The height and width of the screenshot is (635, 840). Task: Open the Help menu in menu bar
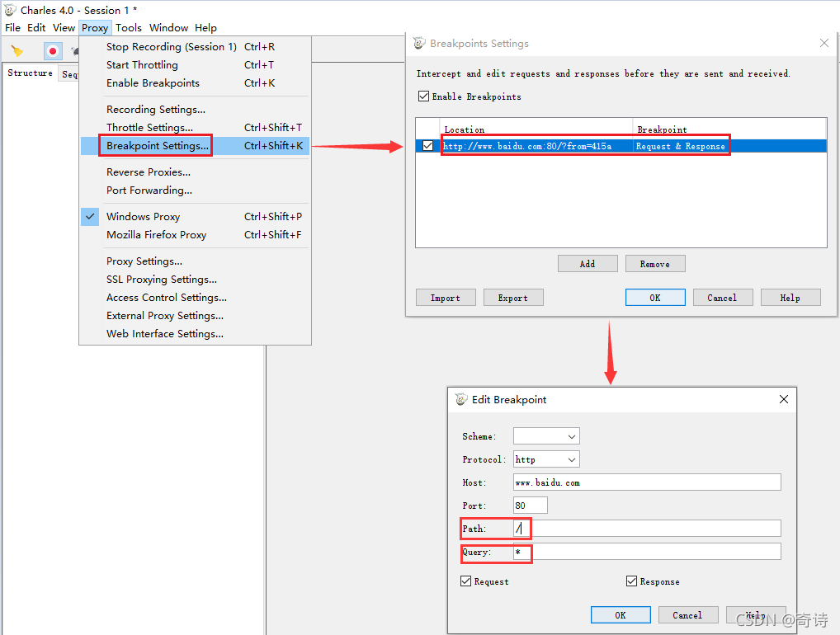point(205,28)
